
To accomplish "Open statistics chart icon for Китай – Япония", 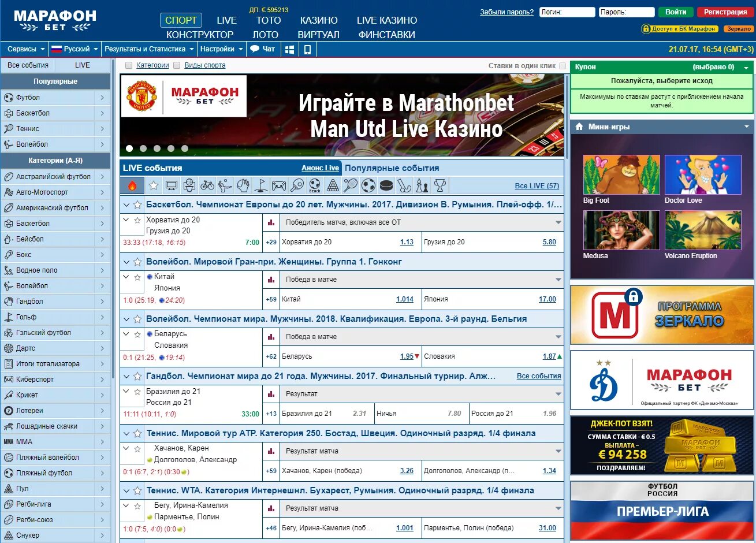I will tap(271, 280).
